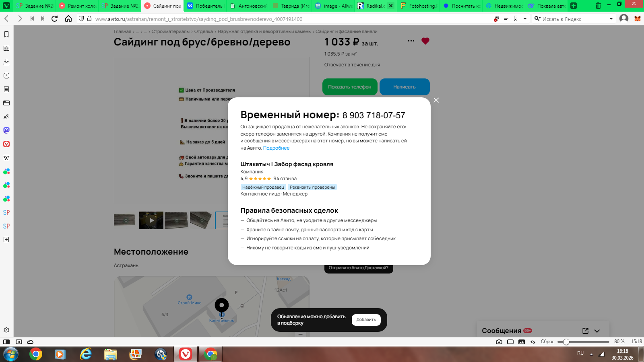Go forward one page

pos(20,19)
